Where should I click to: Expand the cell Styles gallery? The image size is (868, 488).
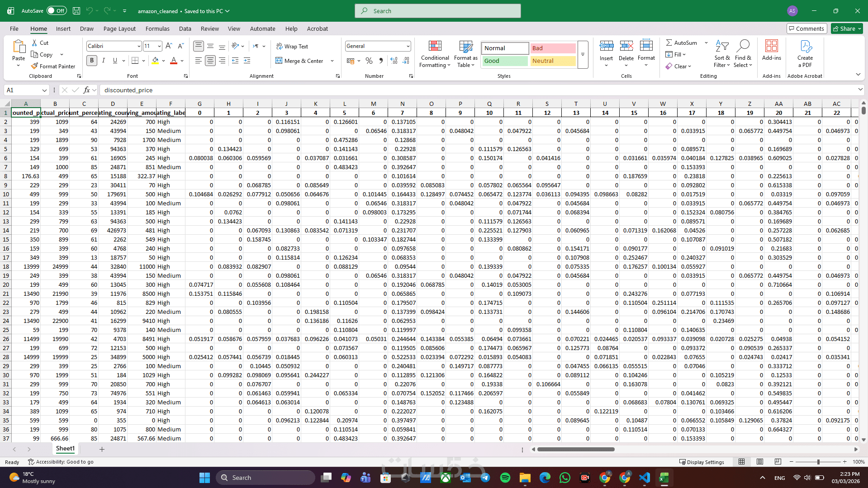pyautogui.click(x=583, y=55)
